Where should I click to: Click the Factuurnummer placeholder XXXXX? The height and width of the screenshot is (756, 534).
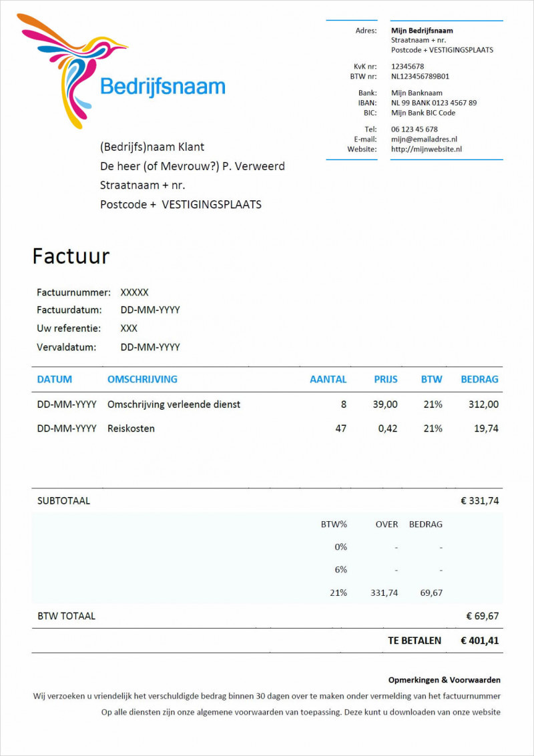(x=135, y=292)
